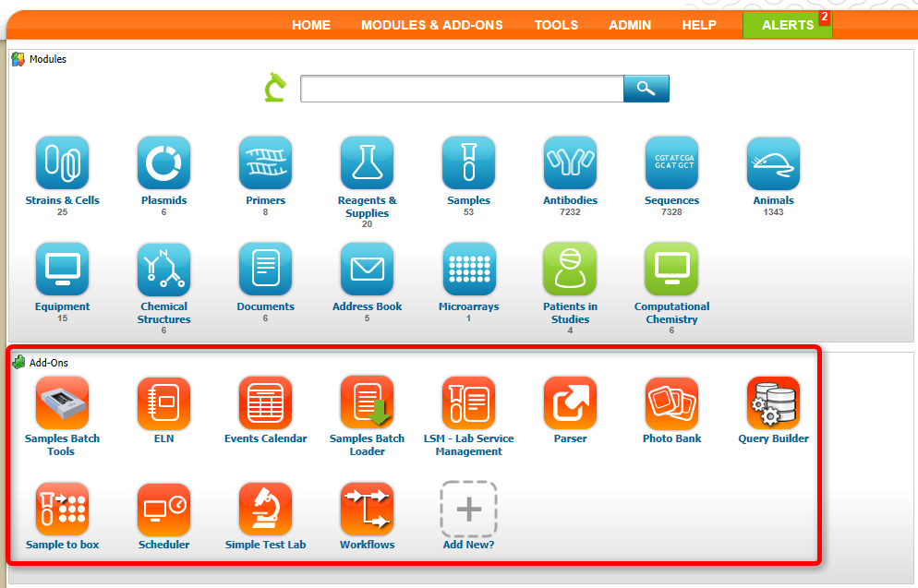Image resolution: width=918 pixels, height=588 pixels.
Task: Launch LSM Lab Service Management icon
Action: [468, 402]
